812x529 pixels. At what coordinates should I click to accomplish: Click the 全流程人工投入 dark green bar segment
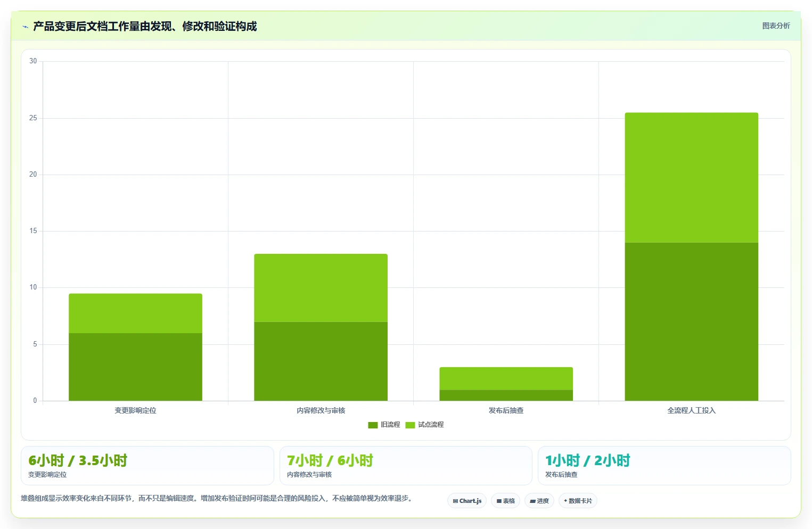(691, 321)
